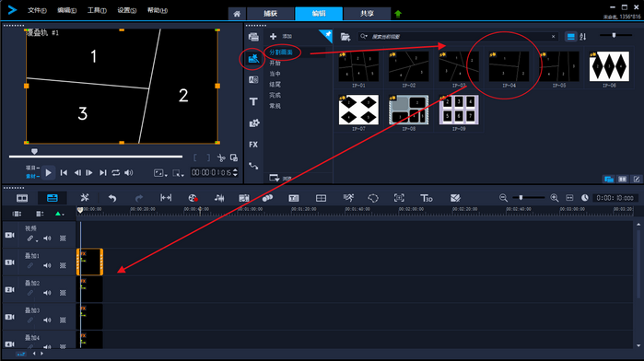This screenshot has width=644, height=361.
Task: Jump to the start of preview
Action: click(64, 173)
